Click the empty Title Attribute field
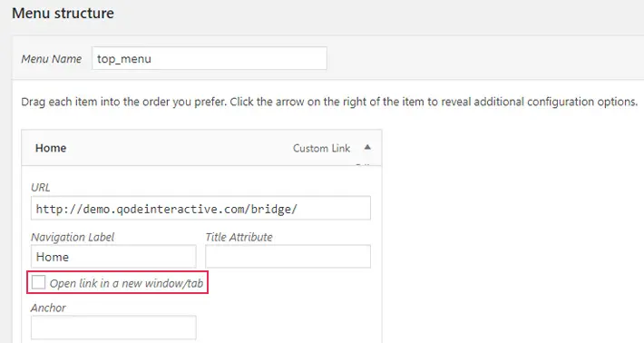Image resolution: width=644 pixels, height=343 pixels. tap(288, 257)
